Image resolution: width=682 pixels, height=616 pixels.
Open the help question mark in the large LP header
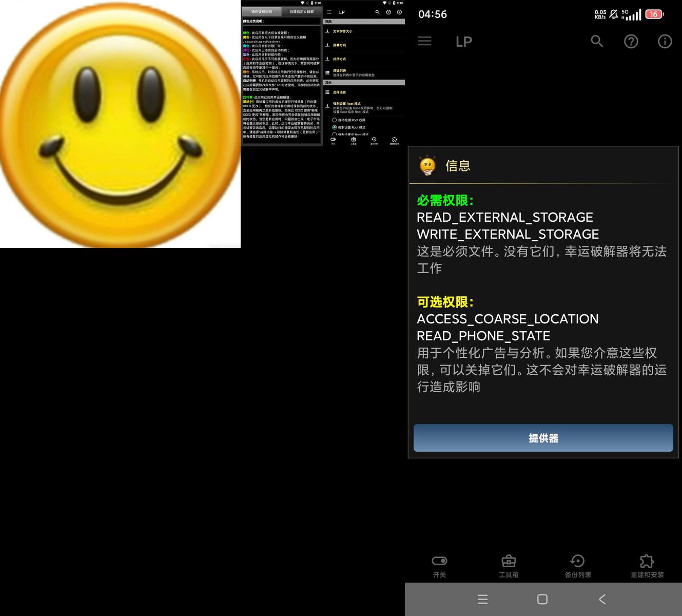pos(631,42)
